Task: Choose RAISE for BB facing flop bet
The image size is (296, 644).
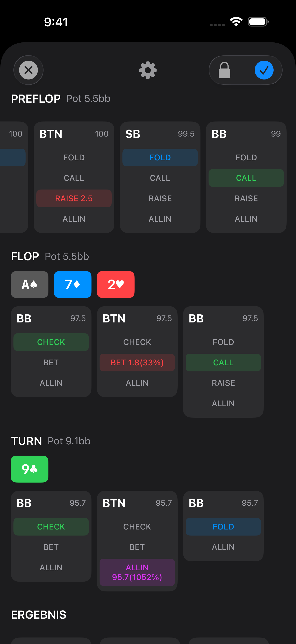Action: point(223,383)
